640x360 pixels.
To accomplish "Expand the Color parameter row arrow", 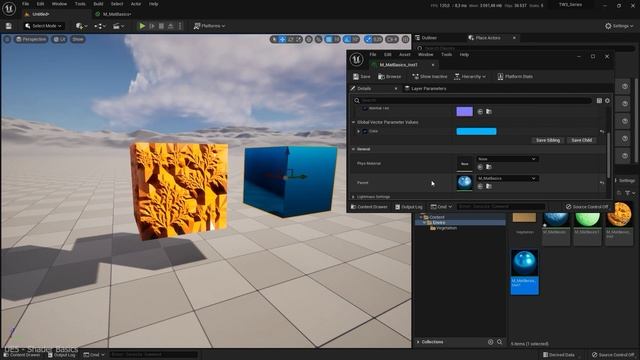I will click(x=358, y=131).
